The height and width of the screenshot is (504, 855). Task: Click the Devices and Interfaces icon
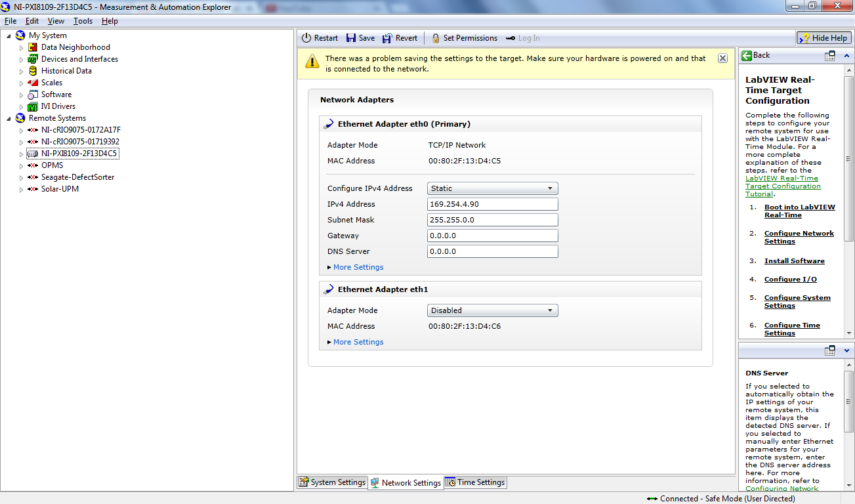click(x=33, y=59)
